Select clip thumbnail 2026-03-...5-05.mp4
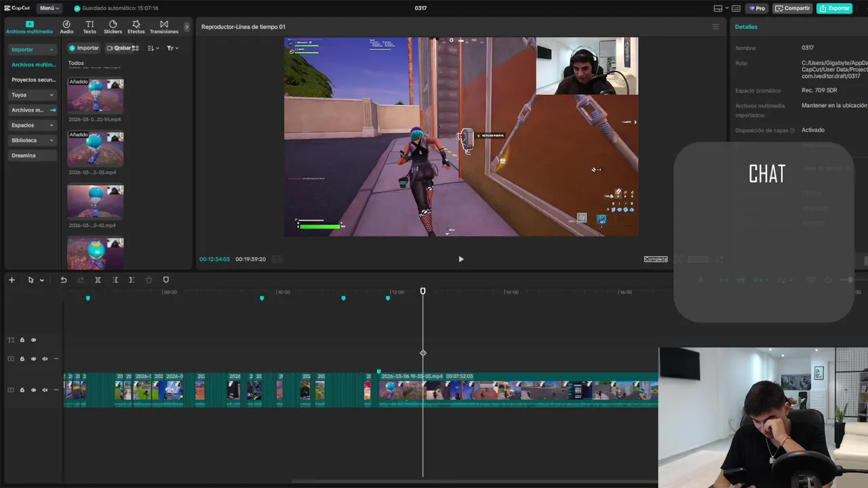 (x=95, y=148)
